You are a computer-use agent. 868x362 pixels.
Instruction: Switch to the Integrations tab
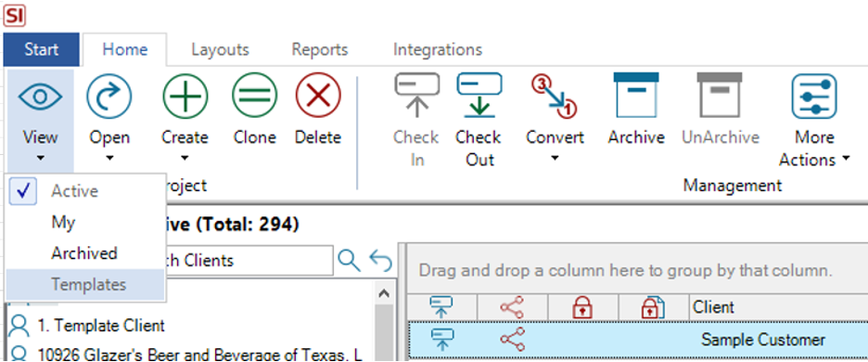click(x=438, y=49)
